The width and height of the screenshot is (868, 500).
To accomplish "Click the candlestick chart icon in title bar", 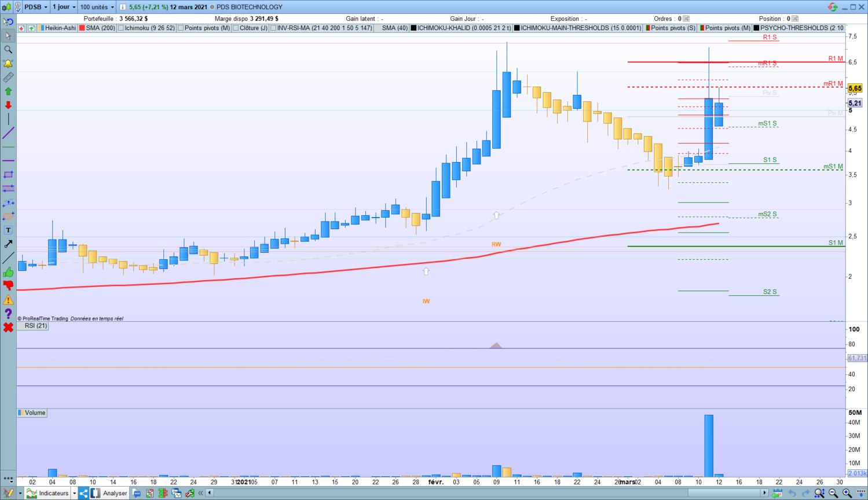I will tap(7, 7).
